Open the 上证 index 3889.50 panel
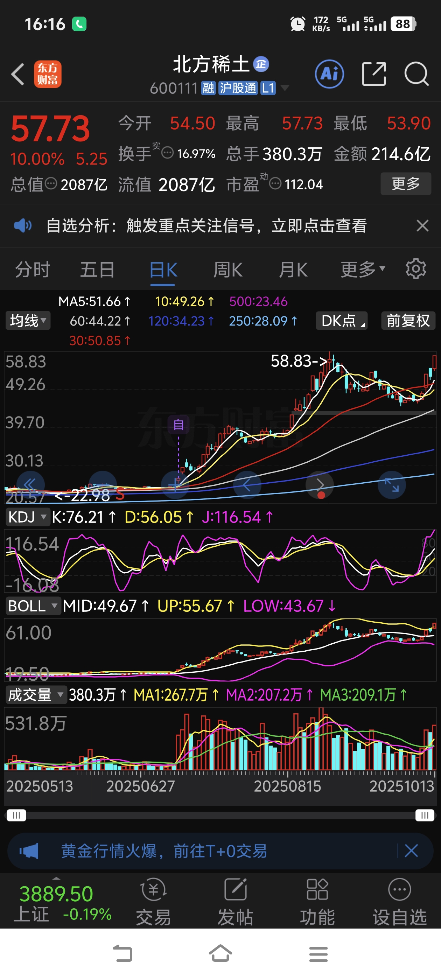This screenshot has height=980, width=441. [62, 903]
